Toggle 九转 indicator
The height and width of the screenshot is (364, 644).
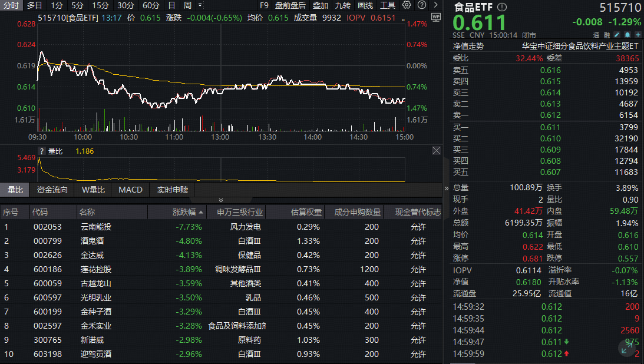(x=343, y=5)
